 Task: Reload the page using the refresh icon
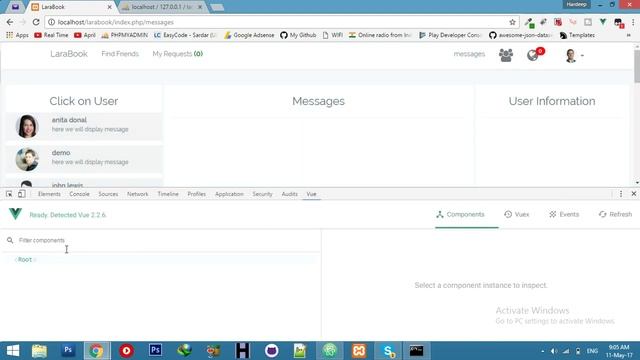36,22
